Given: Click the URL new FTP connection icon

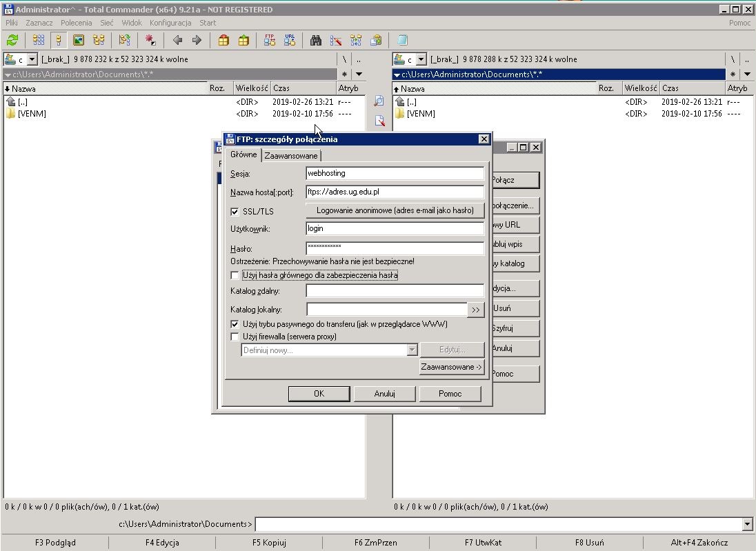Looking at the screenshot, I should [x=290, y=40].
